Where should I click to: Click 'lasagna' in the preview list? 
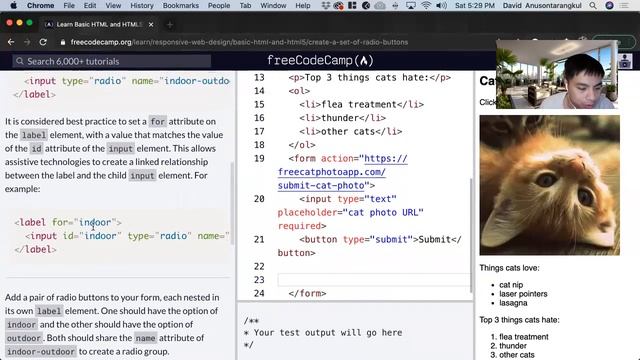click(x=513, y=303)
